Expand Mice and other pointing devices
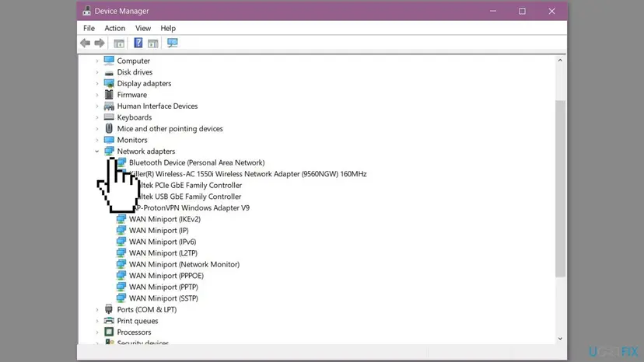This screenshot has width=644, height=362. point(97,128)
